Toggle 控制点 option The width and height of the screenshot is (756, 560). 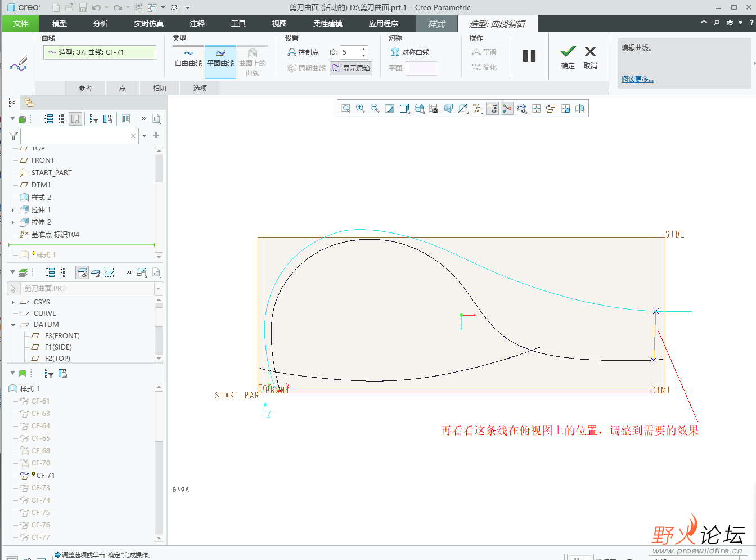click(x=303, y=52)
